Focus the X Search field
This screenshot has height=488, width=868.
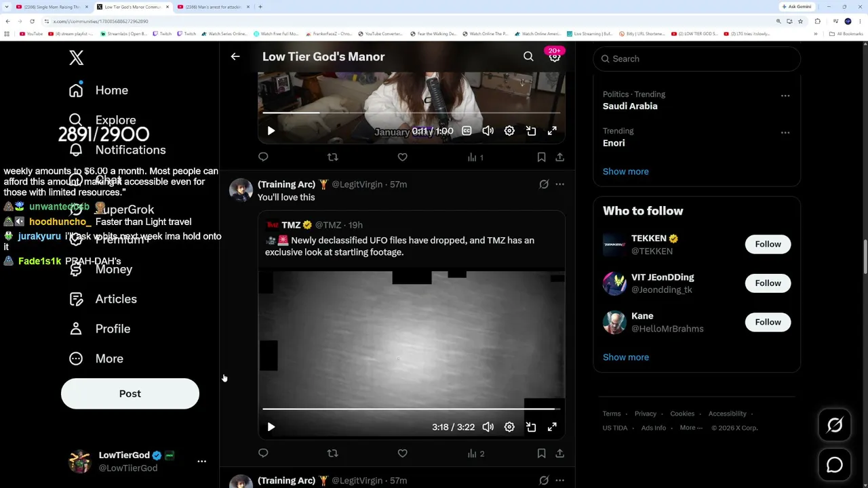coord(697,59)
